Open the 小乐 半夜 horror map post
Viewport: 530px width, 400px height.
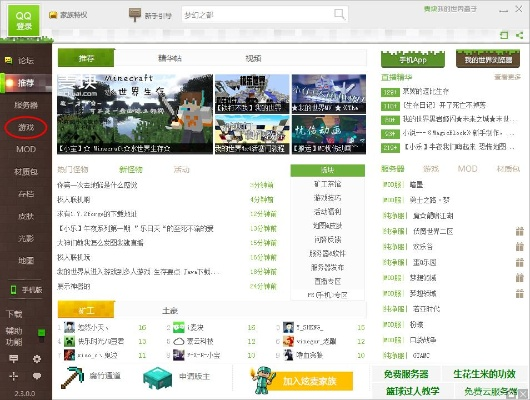[x=459, y=147]
